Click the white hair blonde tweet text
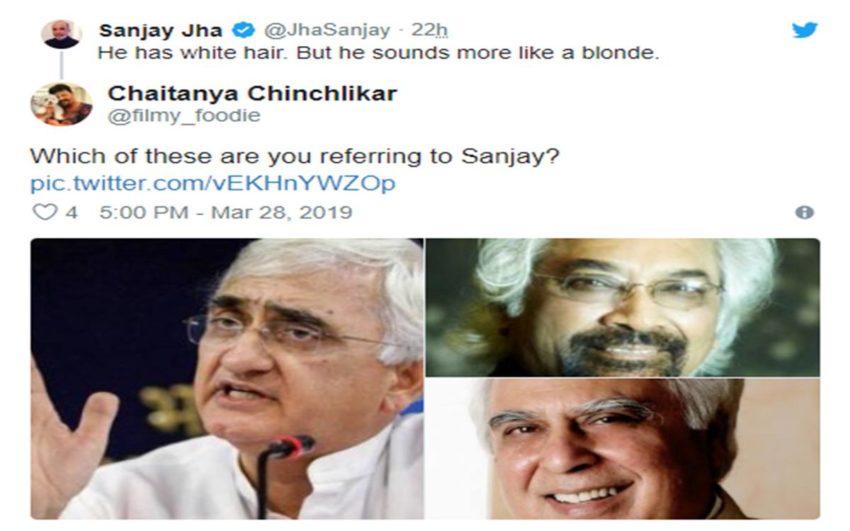850x531 pixels. tap(378, 53)
